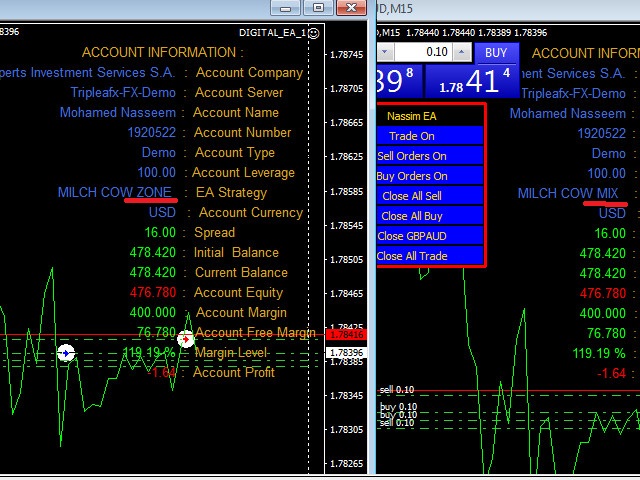Click EA Strategy label
This screenshot has width=640, height=480.
(231, 193)
